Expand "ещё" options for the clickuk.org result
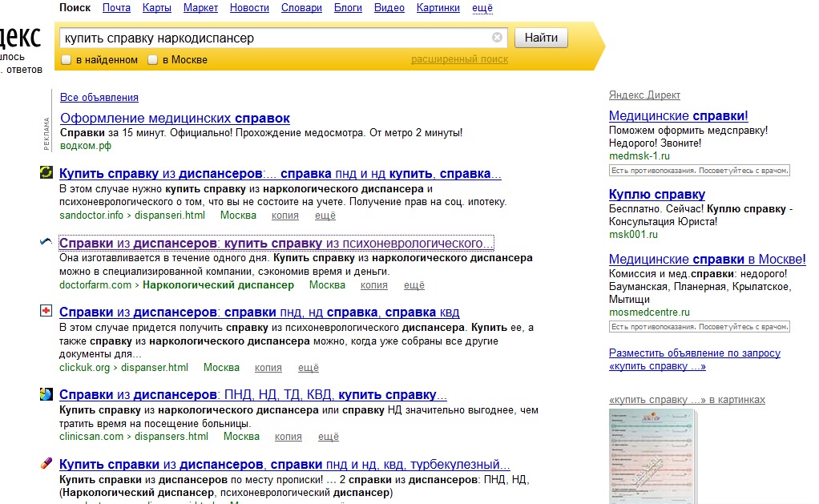Viewport: 819px width, 504px height. (x=309, y=368)
